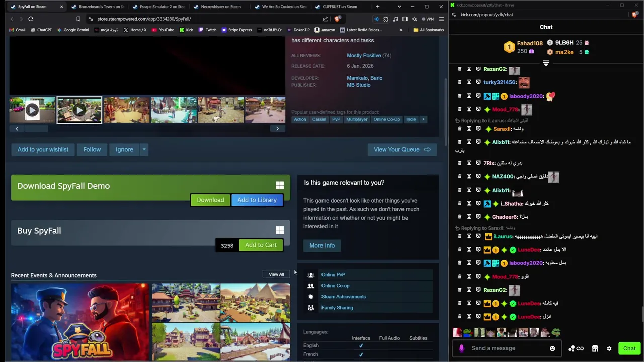Open amazon bookmark
Screen dimensions: 644x362
[x=325, y=30]
